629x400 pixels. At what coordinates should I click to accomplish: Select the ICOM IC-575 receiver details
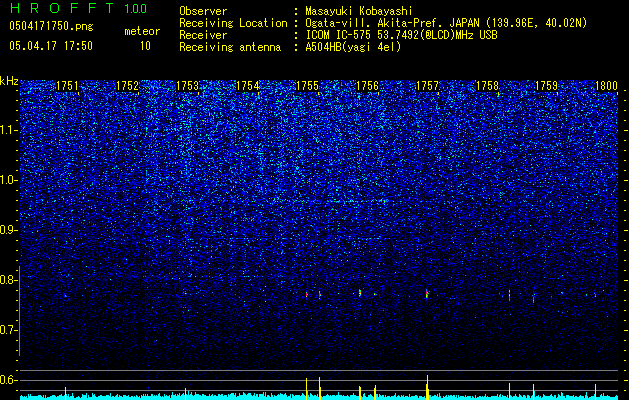(402, 35)
